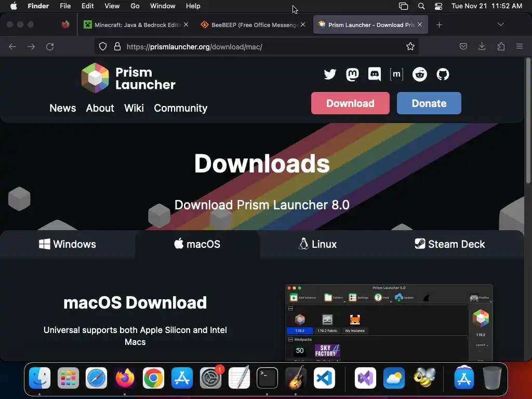Open the Wiki link
The height and width of the screenshot is (399, 532).
click(x=134, y=108)
